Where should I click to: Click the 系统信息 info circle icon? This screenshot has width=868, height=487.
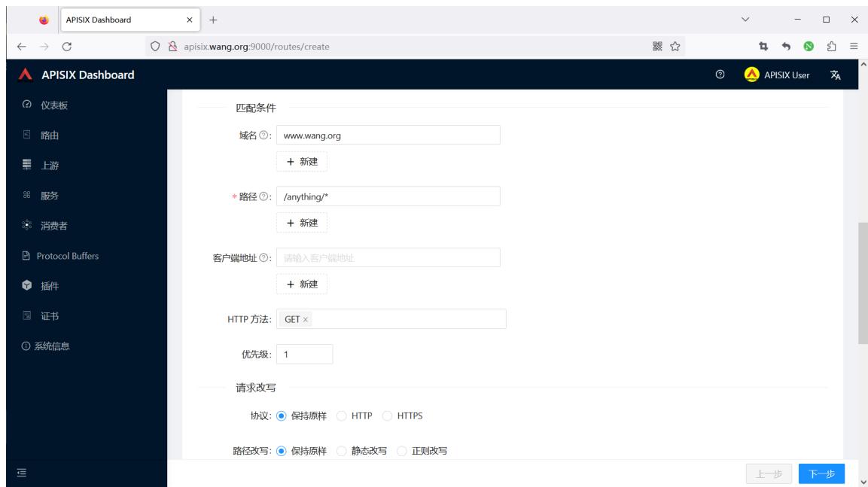point(26,346)
